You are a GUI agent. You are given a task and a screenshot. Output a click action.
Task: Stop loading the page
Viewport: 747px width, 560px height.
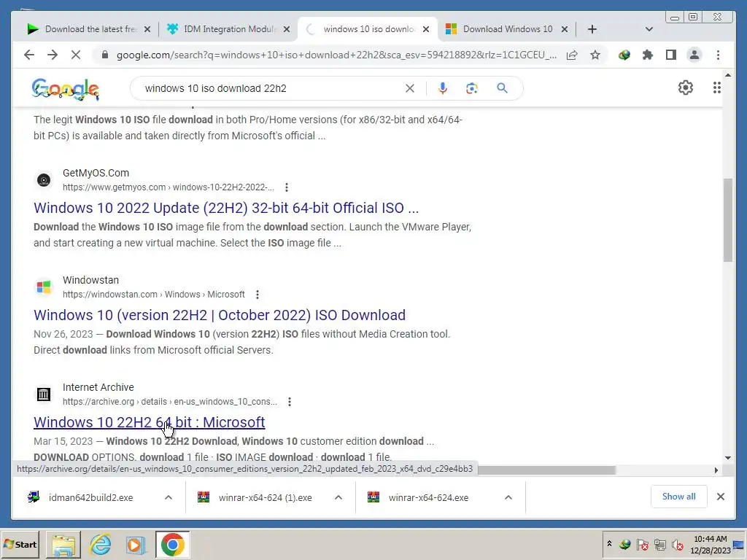pyautogui.click(x=76, y=55)
